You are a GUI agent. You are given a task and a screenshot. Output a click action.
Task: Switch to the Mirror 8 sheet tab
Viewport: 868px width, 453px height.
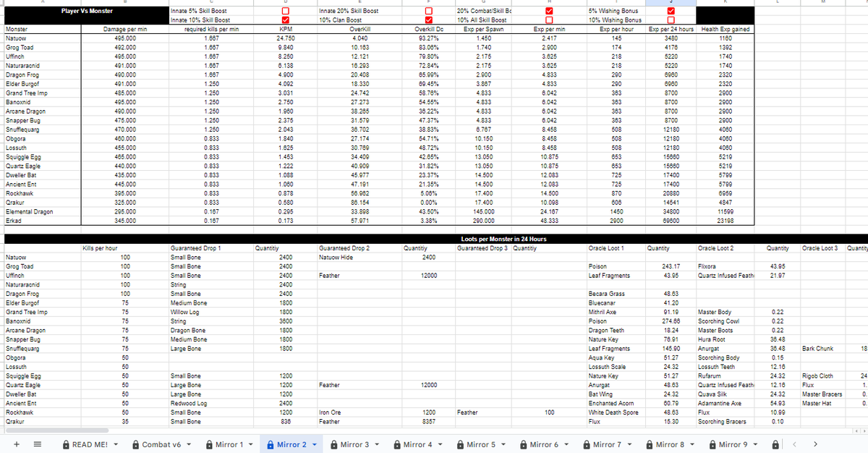click(x=671, y=444)
